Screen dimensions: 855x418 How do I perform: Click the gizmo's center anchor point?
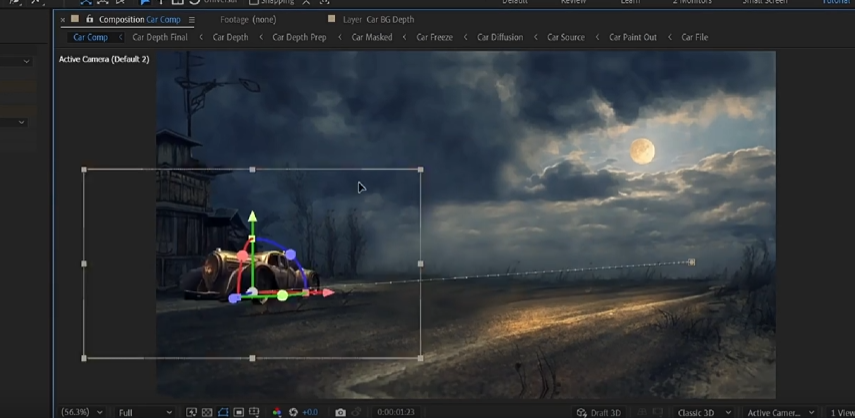click(252, 293)
